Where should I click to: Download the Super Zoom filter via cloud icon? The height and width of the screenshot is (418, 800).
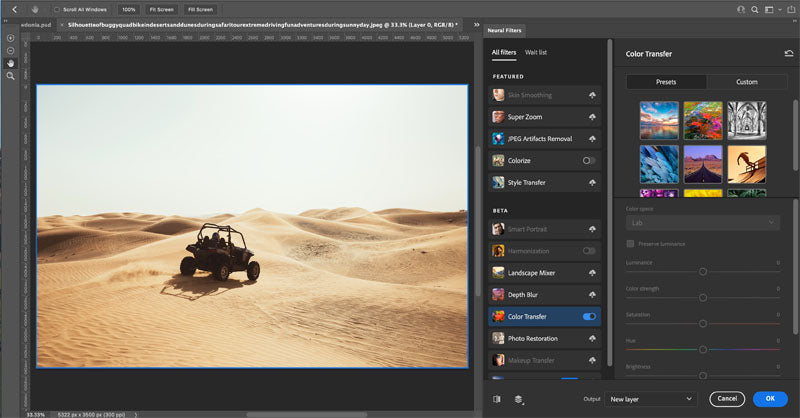590,117
